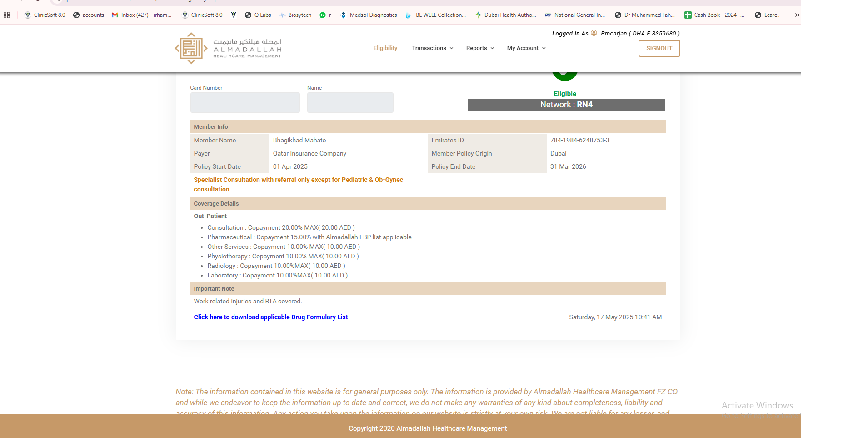Click the Coverage Details section header

click(x=428, y=203)
